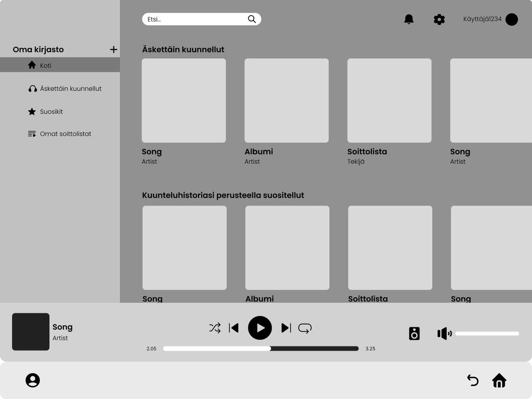Mute audio with the volume icon
532x399 pixels.
444,334
